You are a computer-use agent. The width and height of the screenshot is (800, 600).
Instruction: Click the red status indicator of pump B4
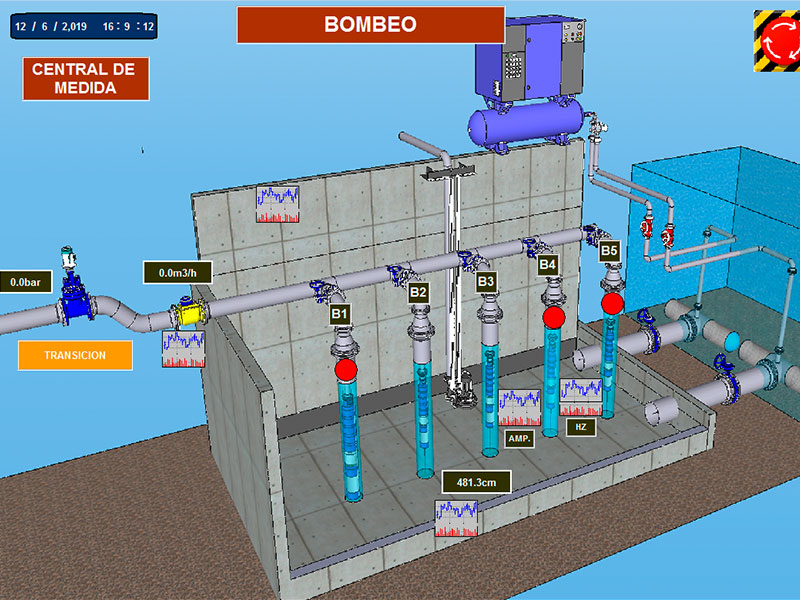[554, 317]
